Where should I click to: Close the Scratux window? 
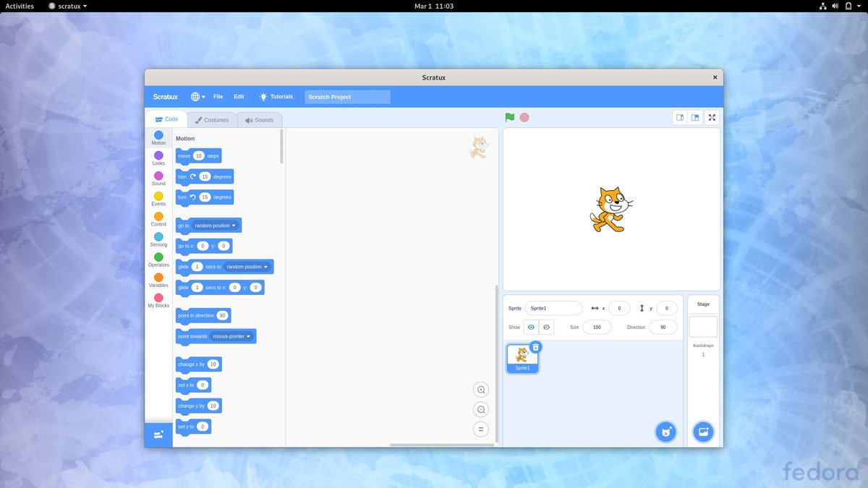tap(715, 77)
